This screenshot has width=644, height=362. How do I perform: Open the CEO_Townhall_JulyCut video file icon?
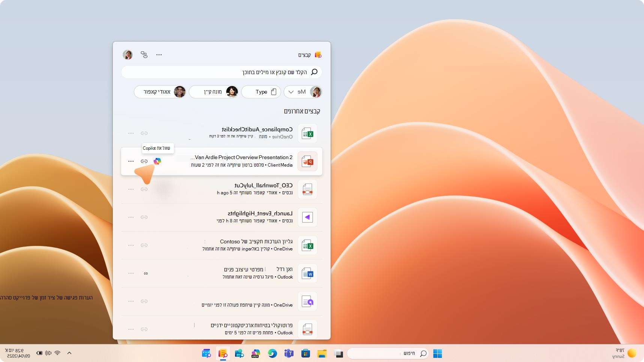(x=307, y=189)
